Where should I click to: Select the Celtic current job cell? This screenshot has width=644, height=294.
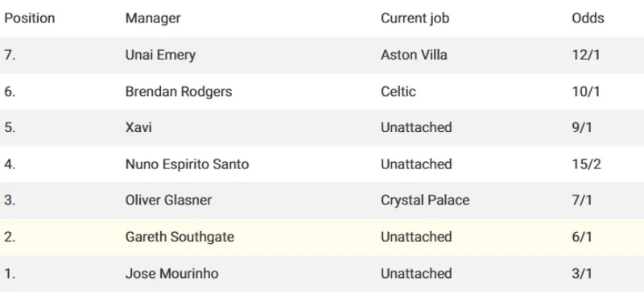pos(398,91)
